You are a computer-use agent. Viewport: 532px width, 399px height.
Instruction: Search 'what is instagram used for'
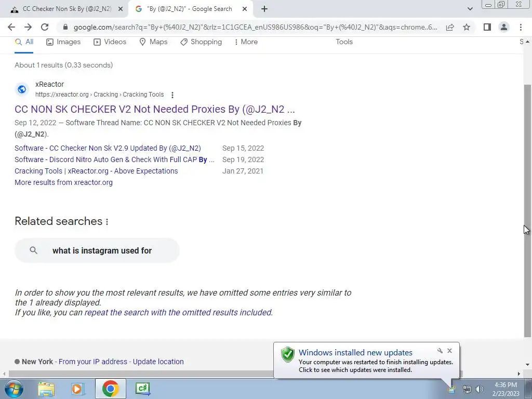(97, 250)
